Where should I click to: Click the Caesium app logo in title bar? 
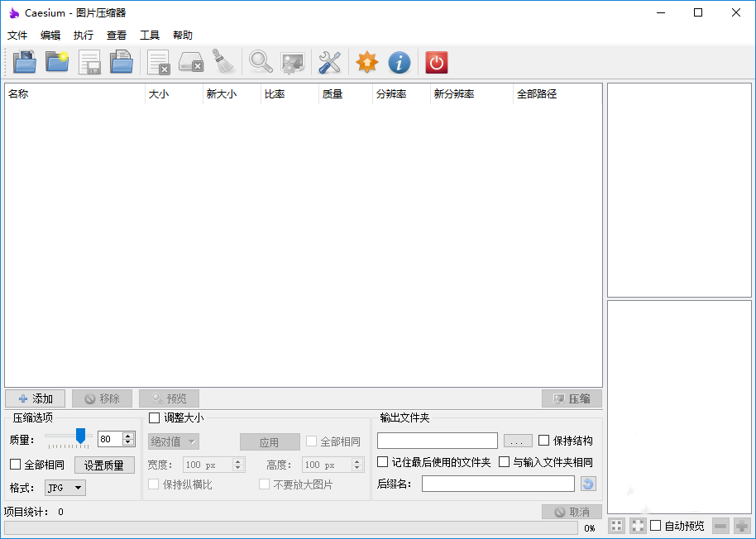click(x=14, y=13)
